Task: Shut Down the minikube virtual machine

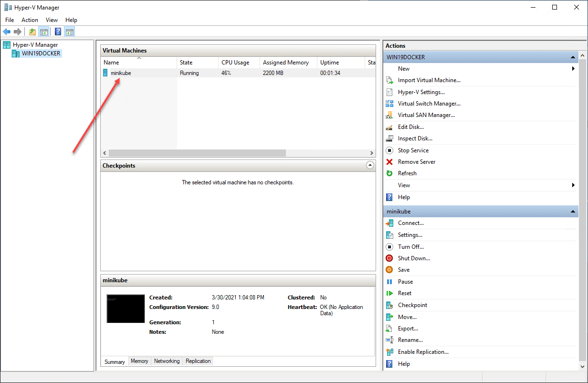Action: coord(413,258)
